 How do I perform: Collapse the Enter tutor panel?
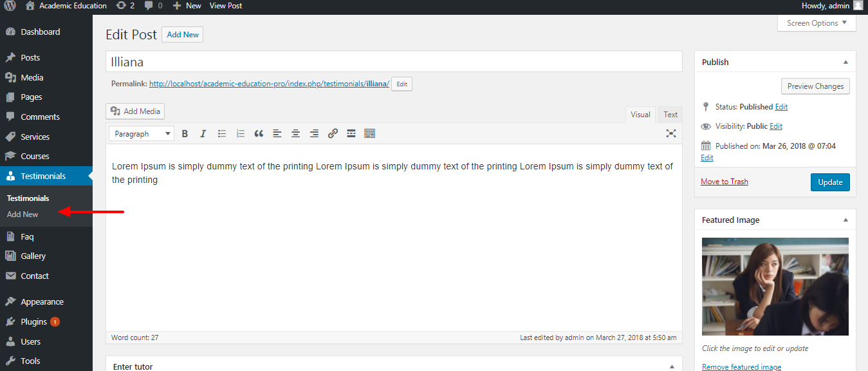(x=672, y=366)
